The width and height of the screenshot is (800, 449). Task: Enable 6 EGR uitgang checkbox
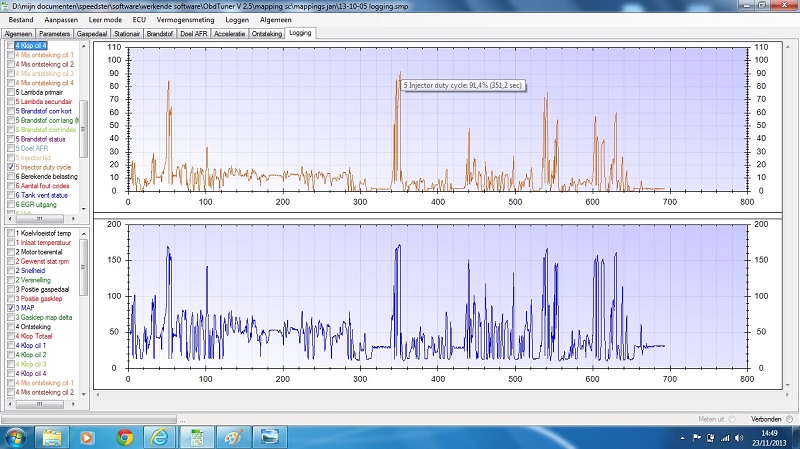pos(11,204)
